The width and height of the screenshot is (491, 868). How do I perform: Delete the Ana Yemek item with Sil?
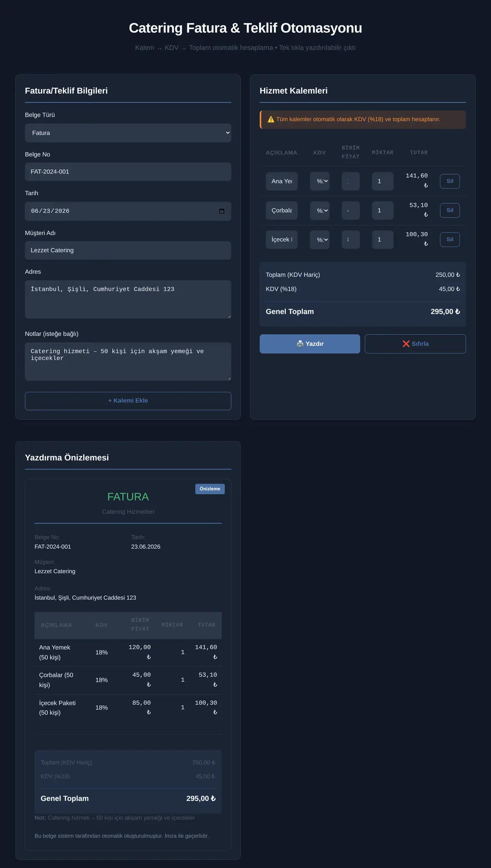pyautogui.click(x=450, y=181)
